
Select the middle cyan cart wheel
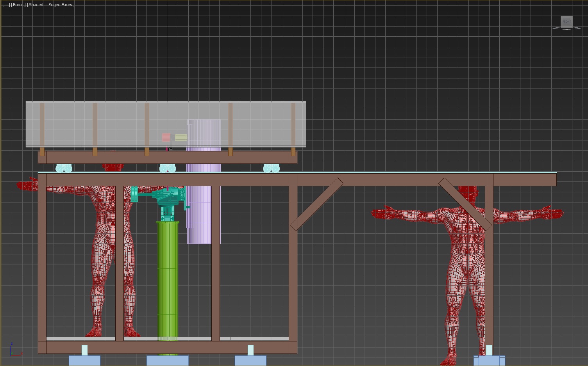pyautogui.click(x=168, y=168)
